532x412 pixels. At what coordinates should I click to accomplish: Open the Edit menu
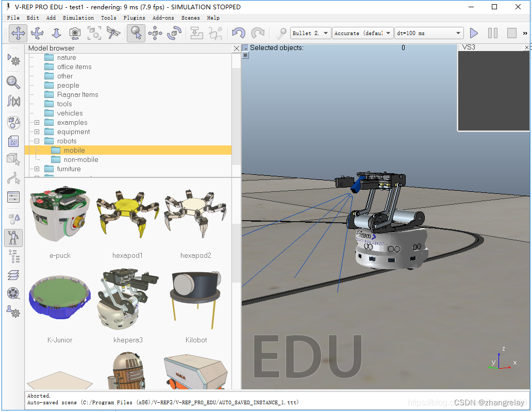pyautogui.click(x=33, y=18)
